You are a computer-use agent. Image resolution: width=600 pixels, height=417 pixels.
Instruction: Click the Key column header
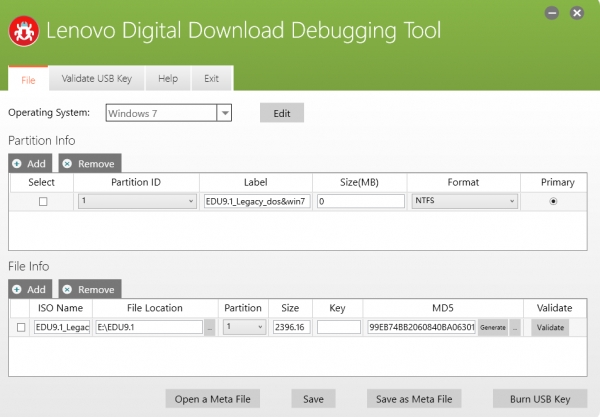point(338,308)
